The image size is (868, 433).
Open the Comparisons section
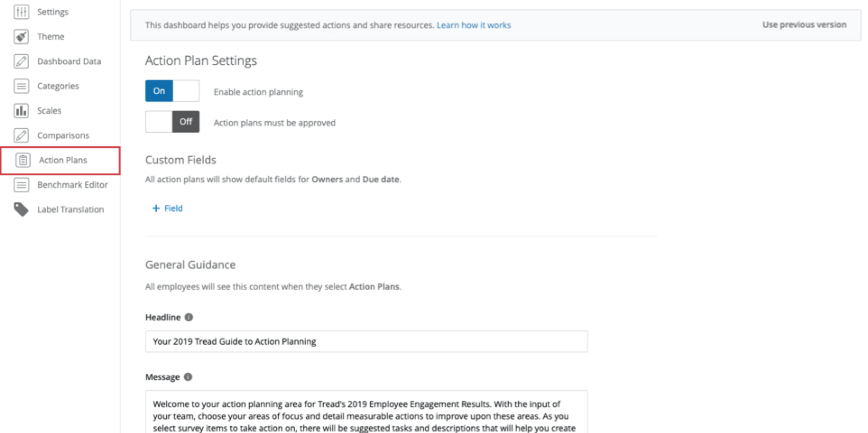tap(63, 135)
